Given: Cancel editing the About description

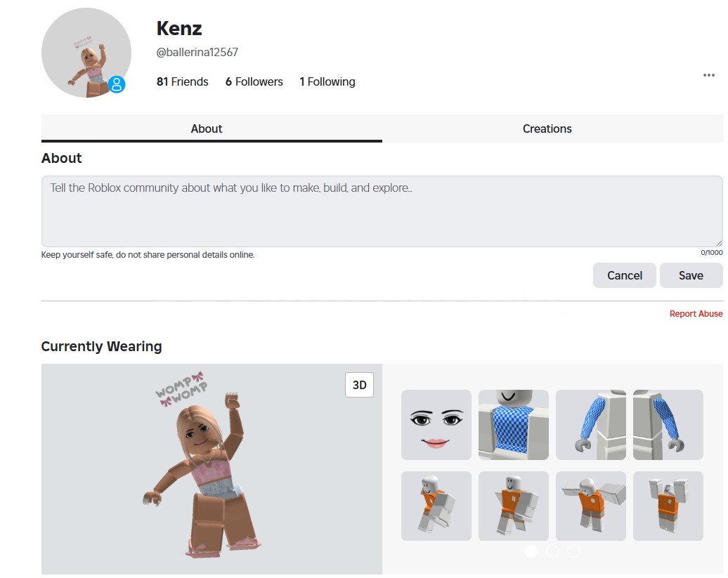Looking at the screenshot, I should click(625, 275).
